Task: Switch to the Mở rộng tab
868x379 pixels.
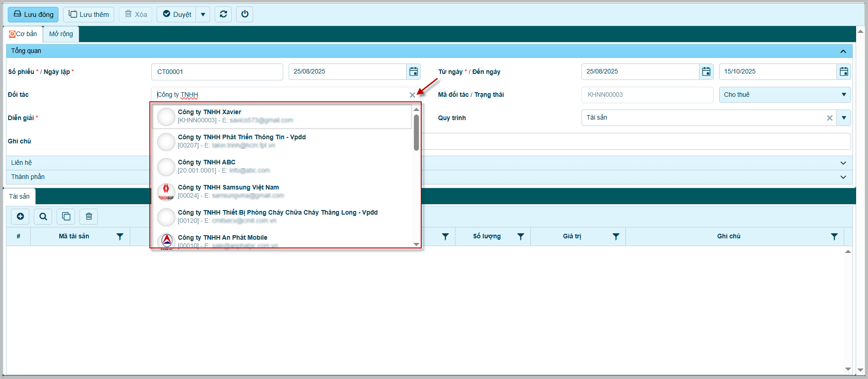Action: point(61,34)
